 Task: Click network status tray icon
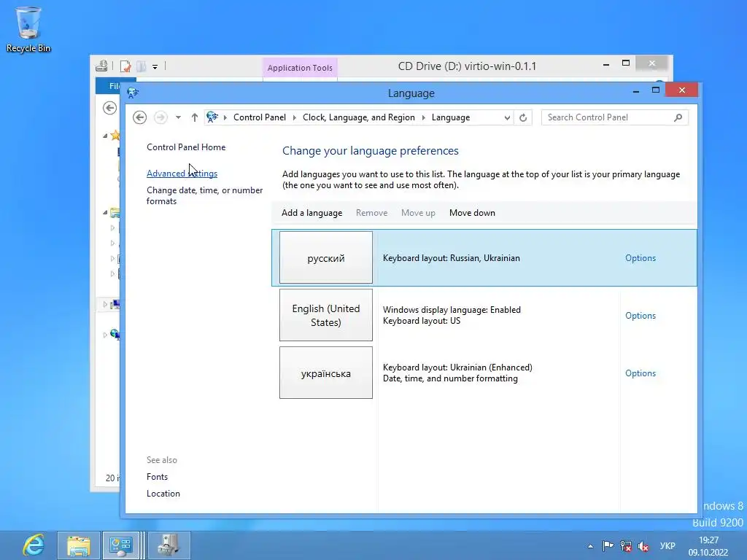(x=625, y=545)
